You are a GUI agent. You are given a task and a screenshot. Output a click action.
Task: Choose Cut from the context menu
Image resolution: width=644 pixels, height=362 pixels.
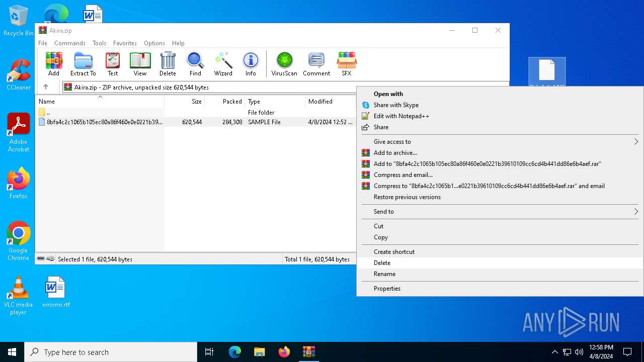tap(500, 226)
